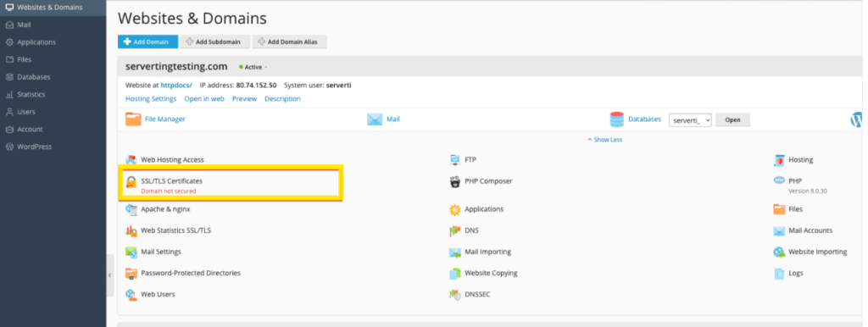Collapse tools with Show Less
Image resolution: width=868 pixels, height=327 pixels.
[604, 140]
